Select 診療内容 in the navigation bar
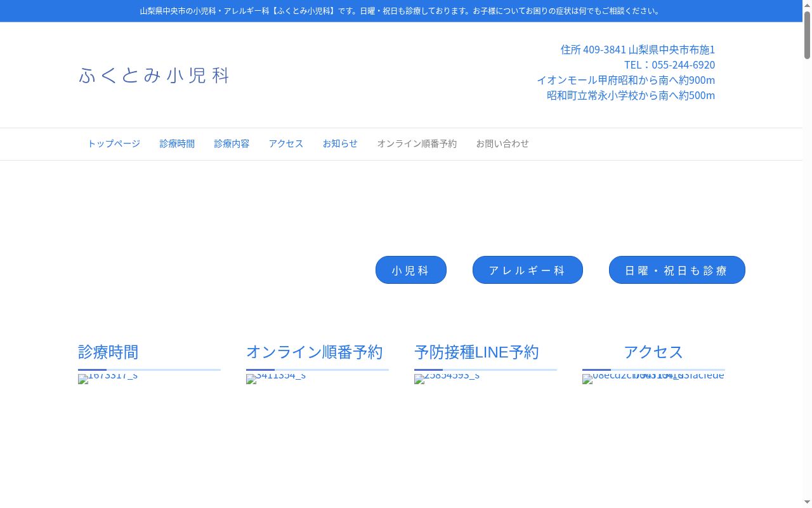Viewport: 812px width, 508px height. coord(232,144)
